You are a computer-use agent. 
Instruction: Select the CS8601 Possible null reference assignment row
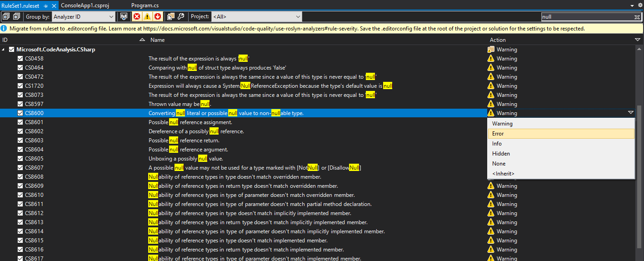tap(243, 122)
